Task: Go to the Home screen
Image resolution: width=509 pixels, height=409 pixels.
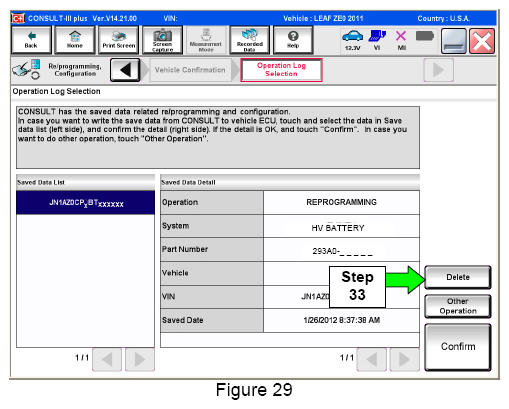Action: (75, 40)
